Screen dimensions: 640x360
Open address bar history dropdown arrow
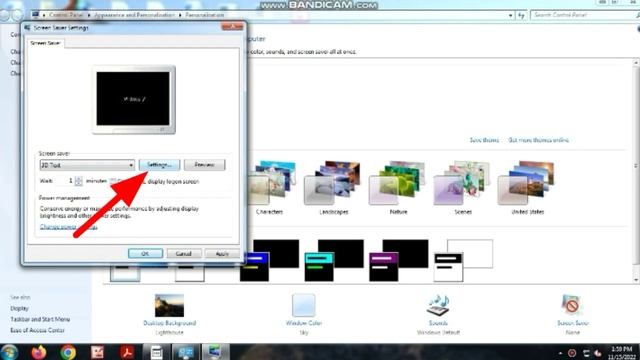pos(511,16)
